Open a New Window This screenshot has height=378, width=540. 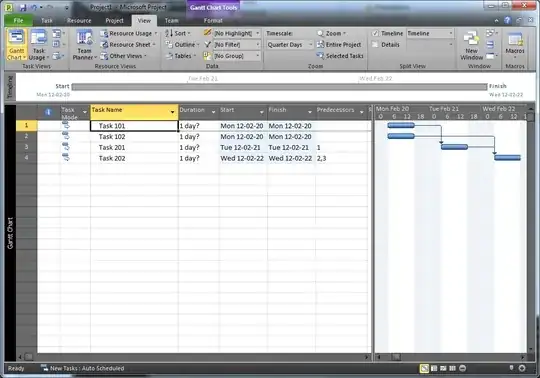471,45
